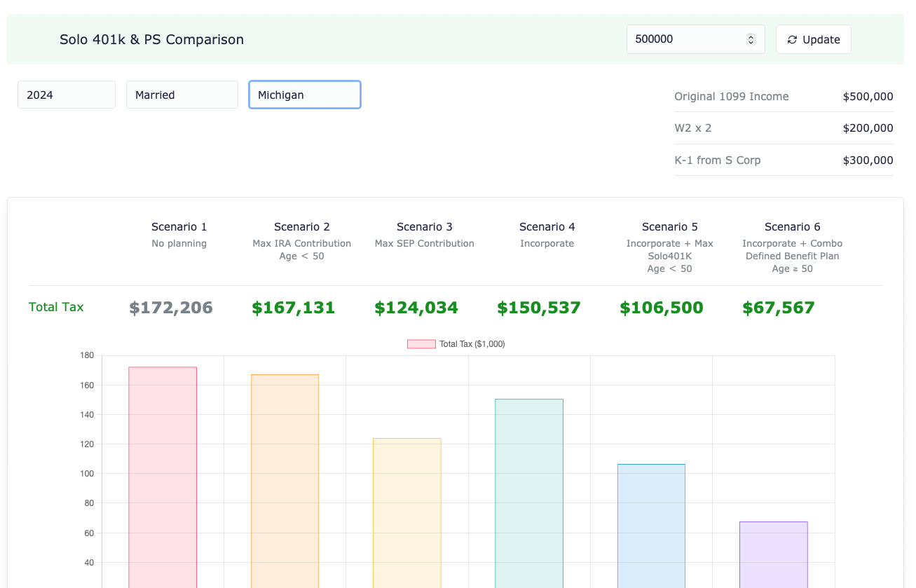Click the Scenario 3 yellow bar
The height and width of the screenshot is (588, 916).
[407, 513]
